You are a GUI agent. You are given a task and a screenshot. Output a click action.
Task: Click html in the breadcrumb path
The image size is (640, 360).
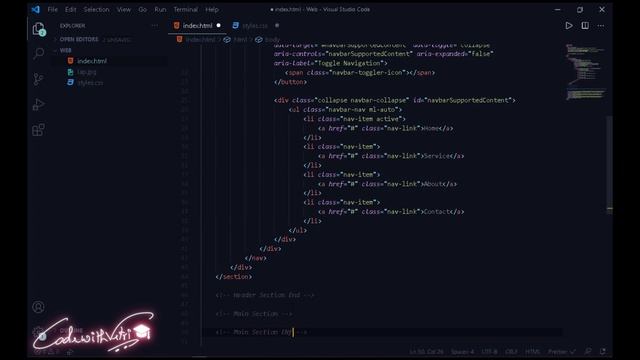pos(240,40)
